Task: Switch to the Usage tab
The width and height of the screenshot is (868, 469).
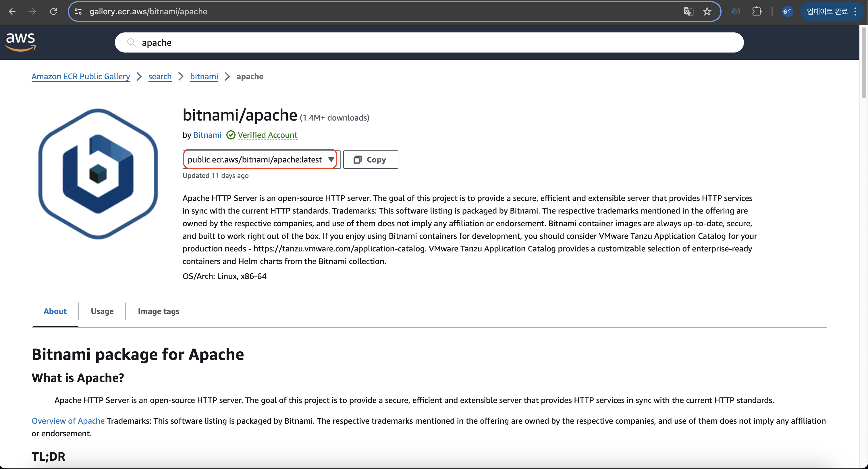Action: tap(102, 311)
